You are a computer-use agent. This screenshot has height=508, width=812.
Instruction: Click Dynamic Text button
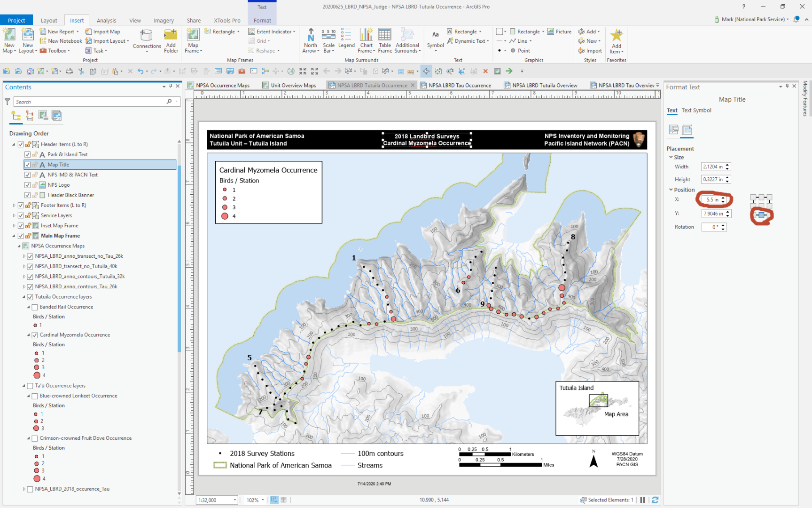coord(468,41)
